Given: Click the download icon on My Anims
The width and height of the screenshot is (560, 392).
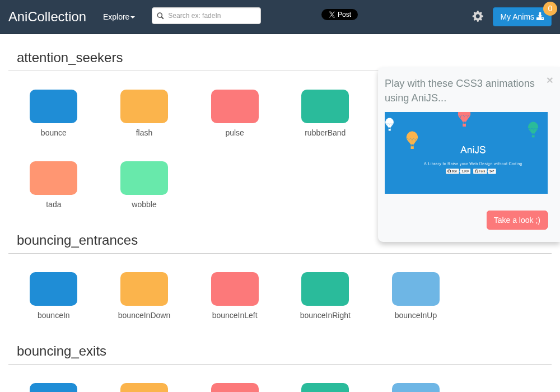Looking at the screenshot, I should tap(540, 16).
